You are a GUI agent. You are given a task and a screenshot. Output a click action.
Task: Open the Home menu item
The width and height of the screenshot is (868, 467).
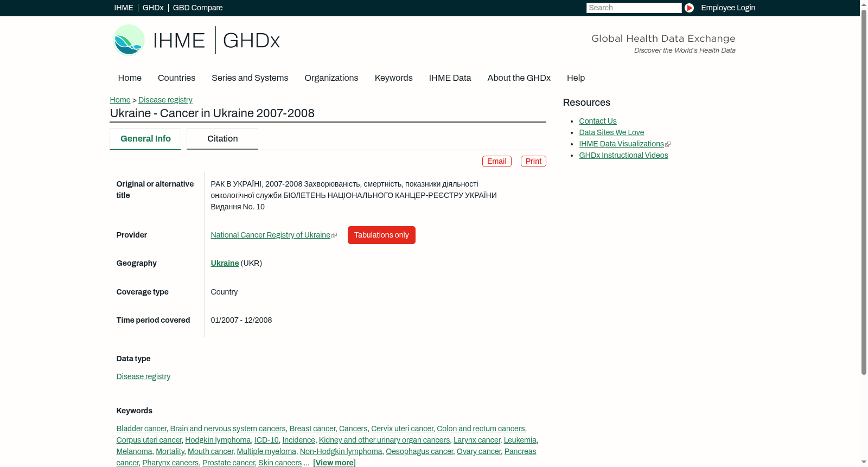130,78
